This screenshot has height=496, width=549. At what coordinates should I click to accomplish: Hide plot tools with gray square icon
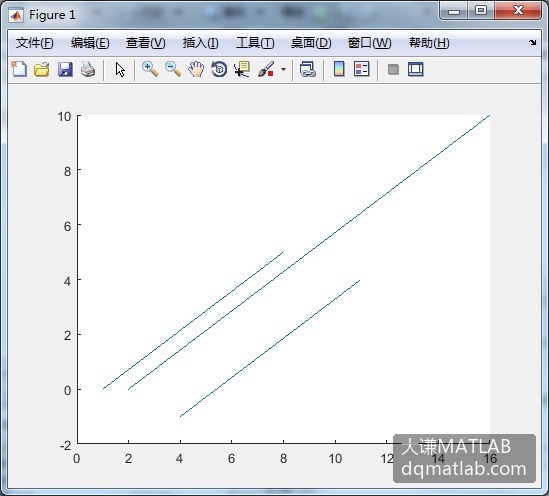click(x=393, y=69)
